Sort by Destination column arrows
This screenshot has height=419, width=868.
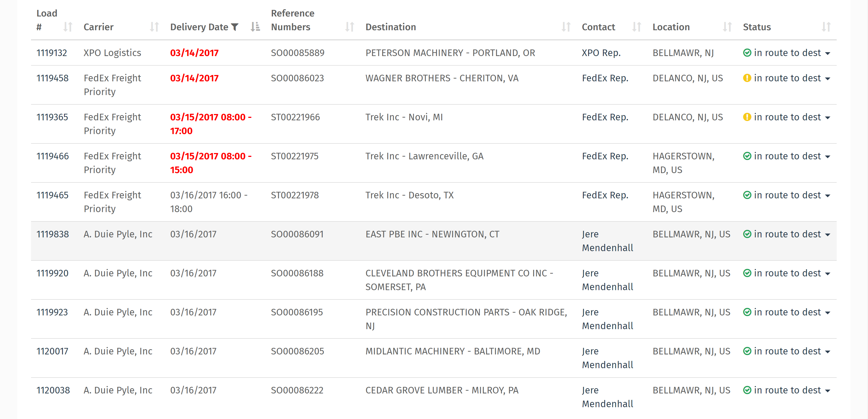point(566,27)
